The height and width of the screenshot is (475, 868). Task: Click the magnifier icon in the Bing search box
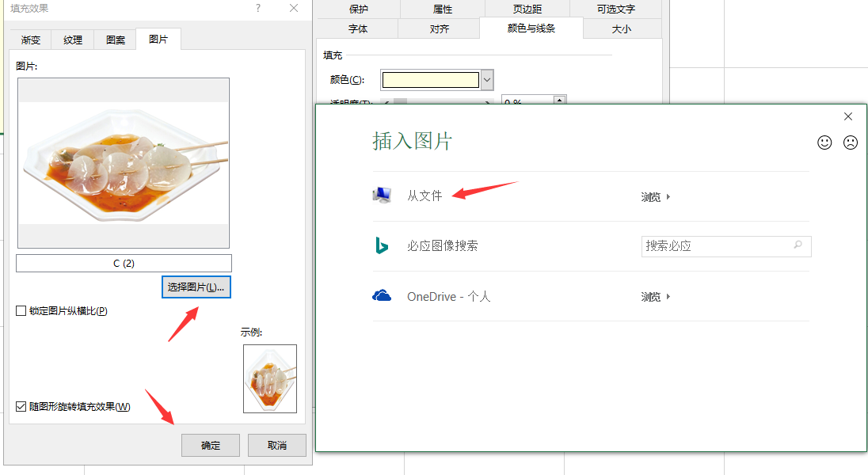(x=799, y=246)
